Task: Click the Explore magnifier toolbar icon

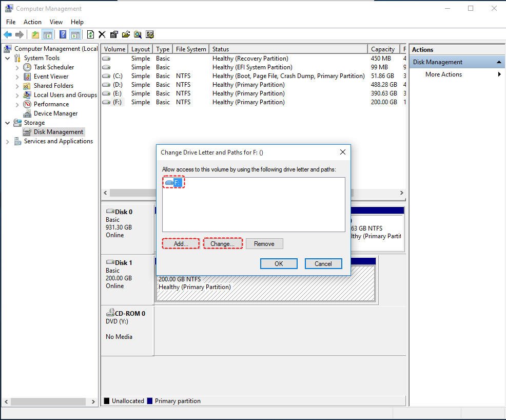Action: pos(138,34)
